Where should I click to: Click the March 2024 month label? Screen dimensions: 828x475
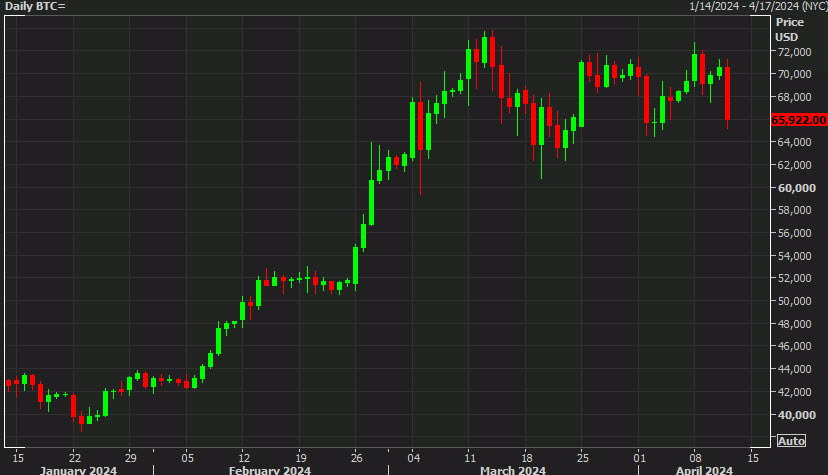[x=513, y=470]
